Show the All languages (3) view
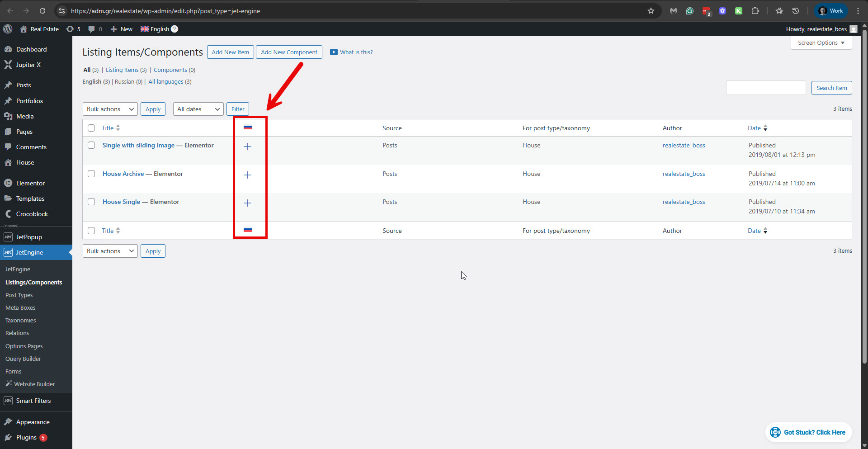The width and height of the screenshot is (868, 449). click(170, 82)
